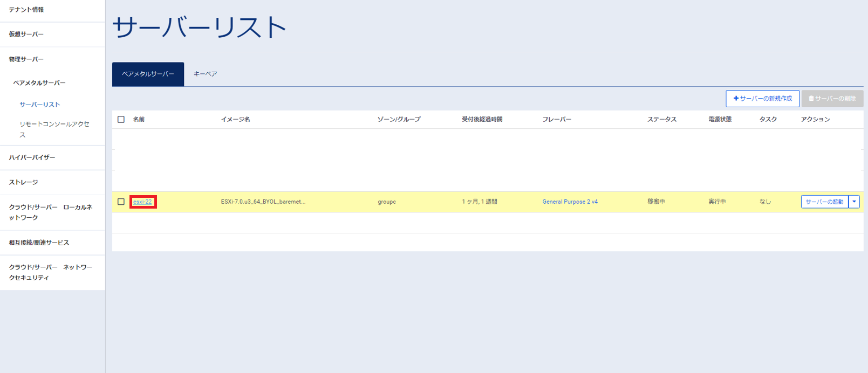Open the action dropdown arrow for esxi-22
The image size is (868, 373).
[x=854, y=202]
